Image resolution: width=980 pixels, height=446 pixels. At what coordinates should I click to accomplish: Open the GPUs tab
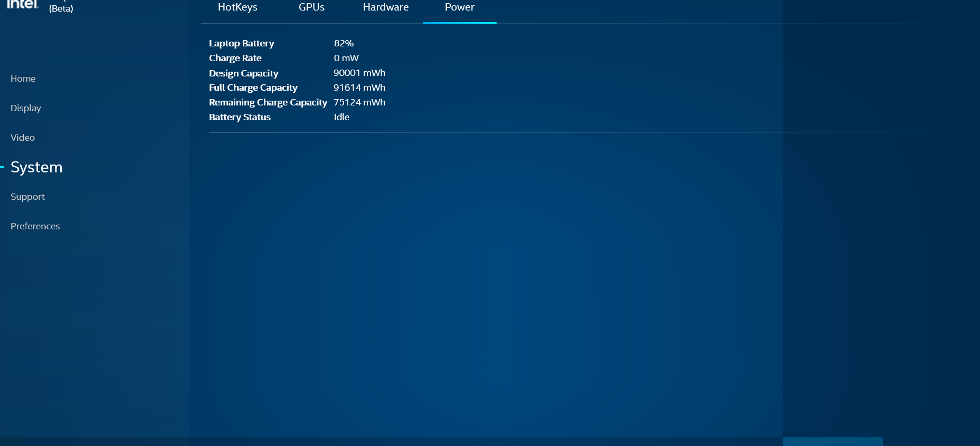pyautogui.click(x=311, y=7)
